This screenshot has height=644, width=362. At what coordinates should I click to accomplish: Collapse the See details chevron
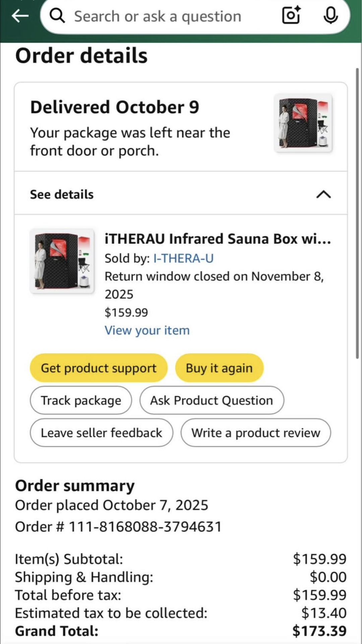click(323, 195)
